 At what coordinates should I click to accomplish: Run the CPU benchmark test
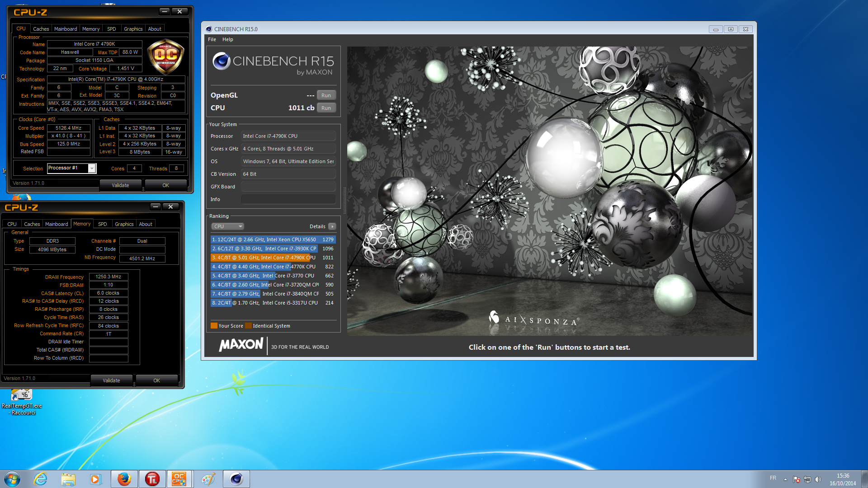coord(326,108)
